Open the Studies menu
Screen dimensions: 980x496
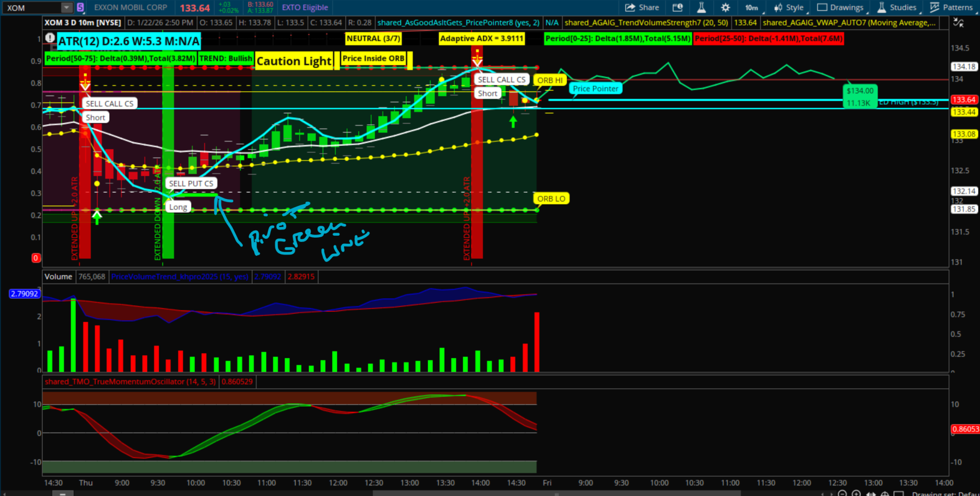(x=897, y=7)
